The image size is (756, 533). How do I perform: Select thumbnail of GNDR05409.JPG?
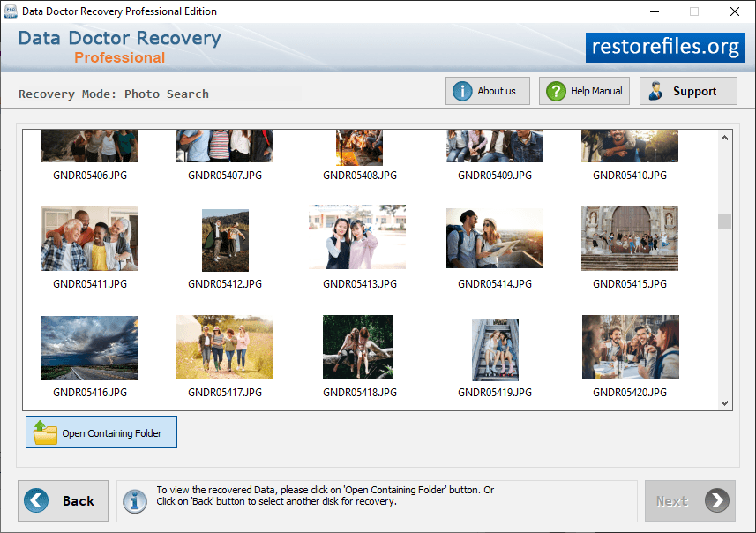point(495,146)
